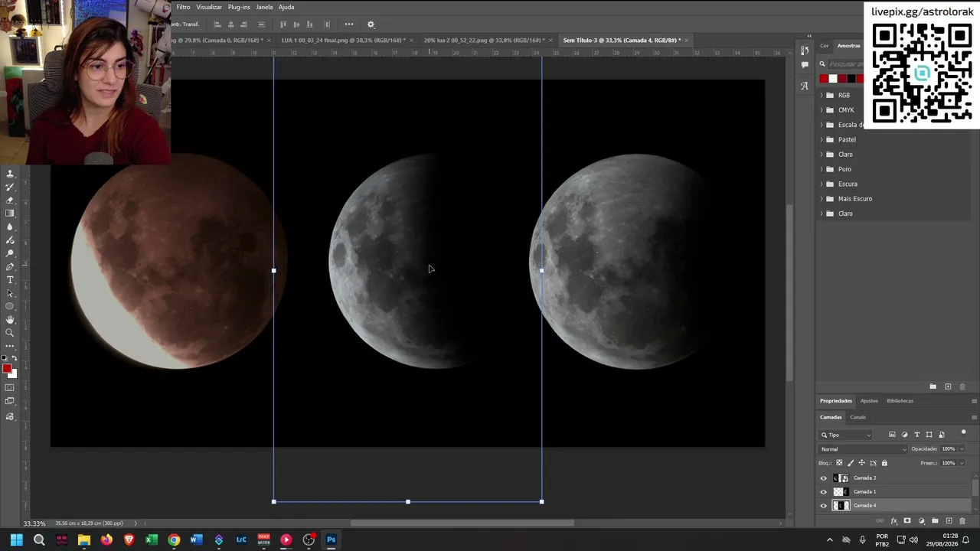This screenshot has width=980, height=551.
Task: Select the Gradient tool
Action: tap(10, 214)
